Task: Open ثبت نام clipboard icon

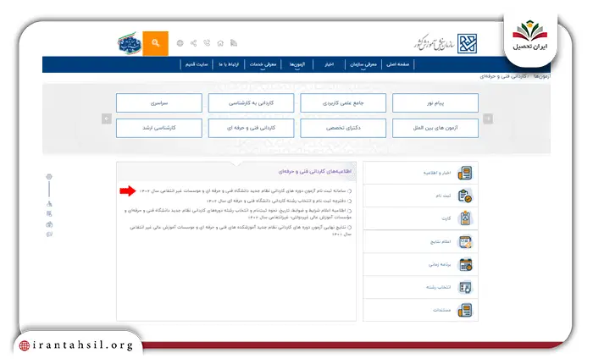Action: coord(465,196)
